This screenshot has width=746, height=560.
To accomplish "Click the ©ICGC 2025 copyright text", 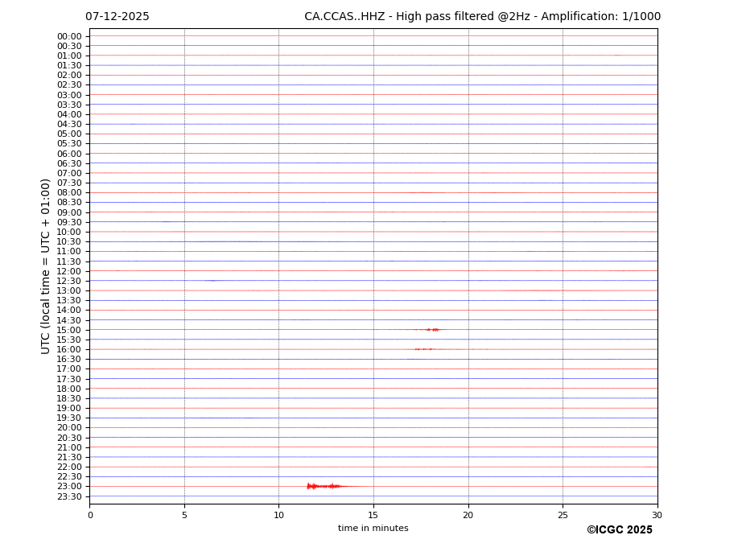I will click(x=619, y=530).
